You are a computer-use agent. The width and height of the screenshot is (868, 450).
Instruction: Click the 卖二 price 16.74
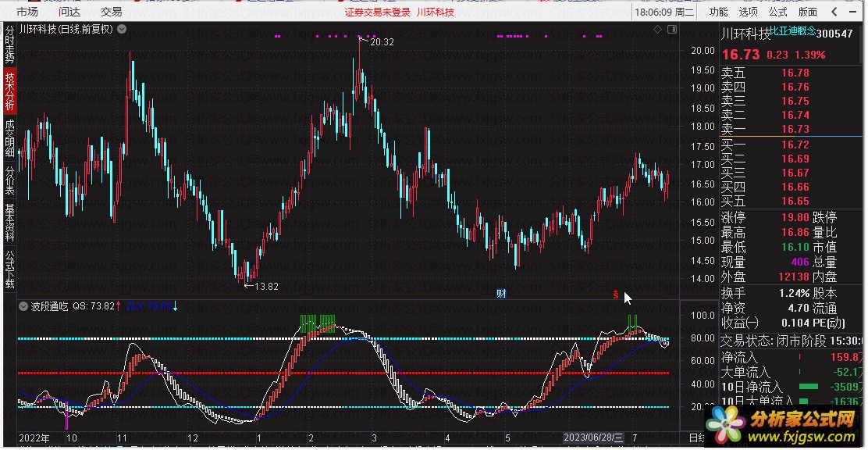[795, 115]
